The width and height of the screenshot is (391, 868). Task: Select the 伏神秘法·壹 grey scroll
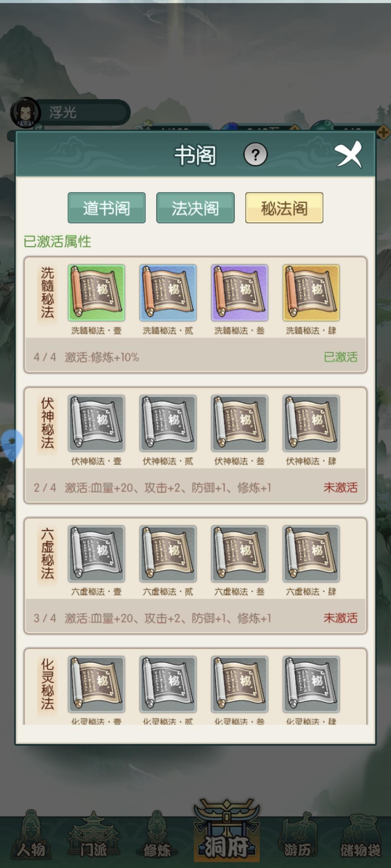(96, 423)
